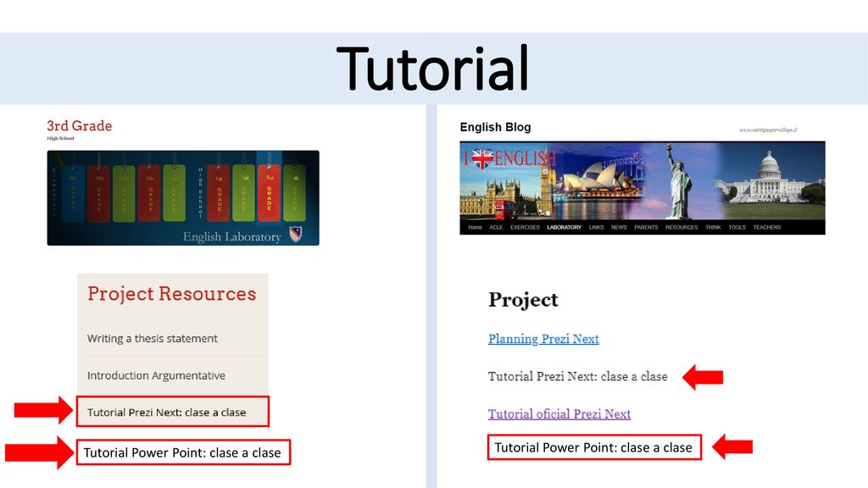Open the EXERCISES menu item
The image size is (868, 488).
pos(525,227)
